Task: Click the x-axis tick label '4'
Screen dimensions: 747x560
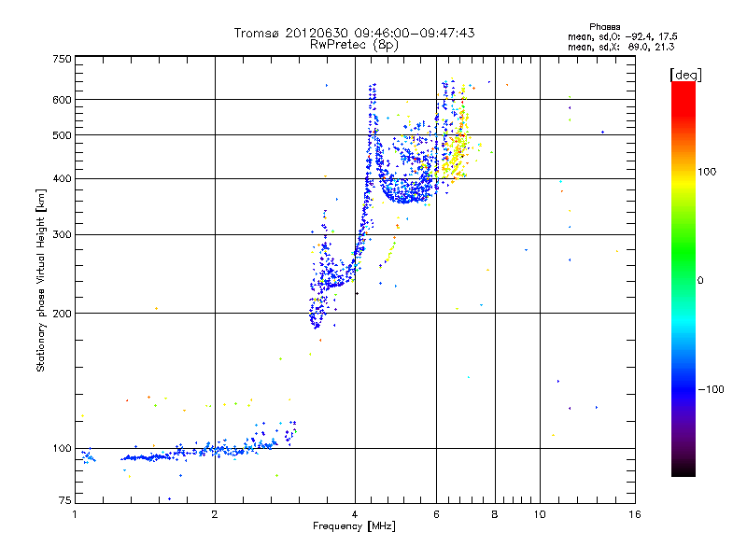Action: pos(355,514)
